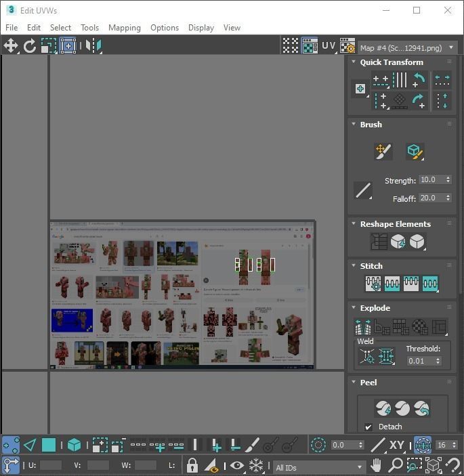Click Space Horizontally icon
464x476 pixels.
[x=442, y=80]
